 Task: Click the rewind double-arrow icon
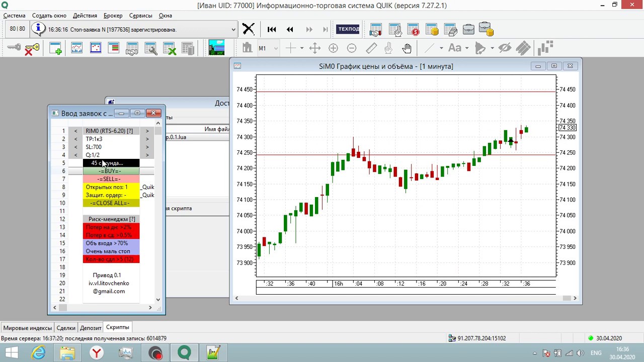(290, 30)
